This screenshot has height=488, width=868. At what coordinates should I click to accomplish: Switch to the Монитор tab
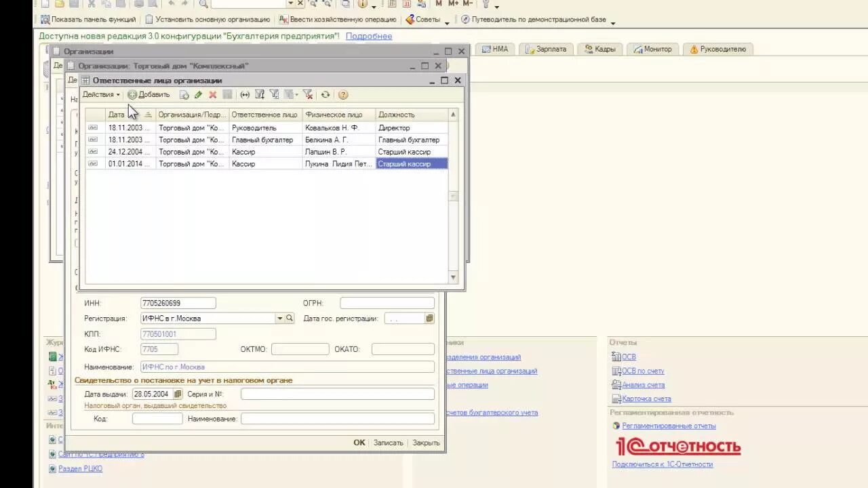pos(652,49)
